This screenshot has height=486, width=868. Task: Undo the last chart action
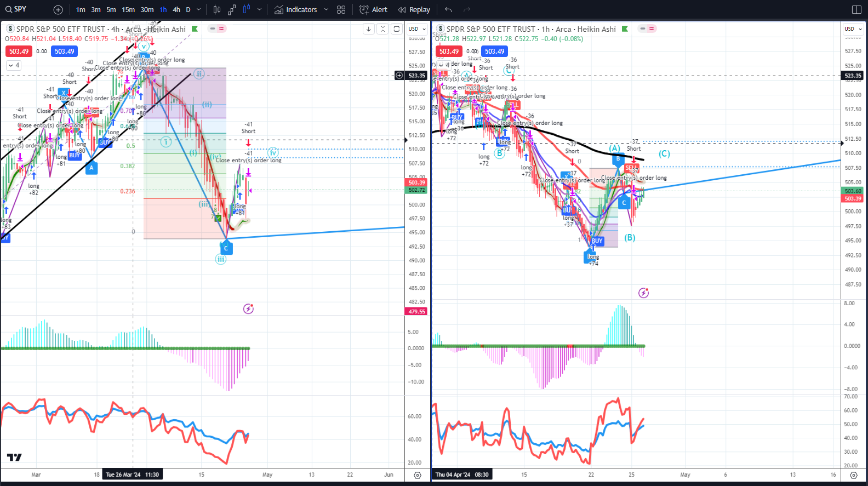click(448, 10)
